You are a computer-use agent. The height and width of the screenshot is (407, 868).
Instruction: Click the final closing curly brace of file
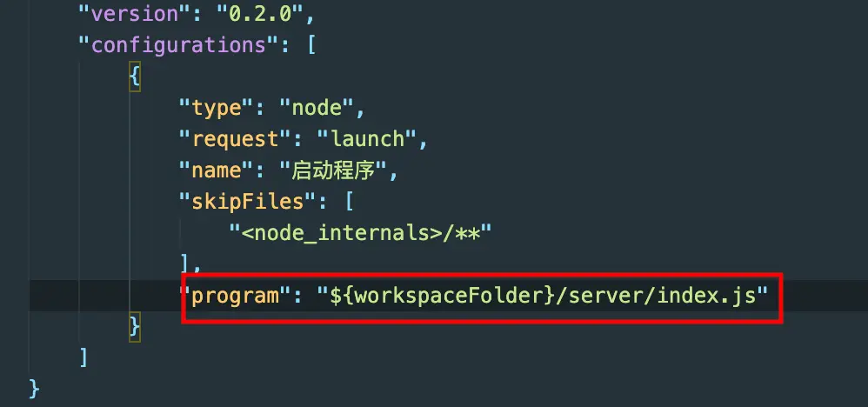tap(34, 388)
